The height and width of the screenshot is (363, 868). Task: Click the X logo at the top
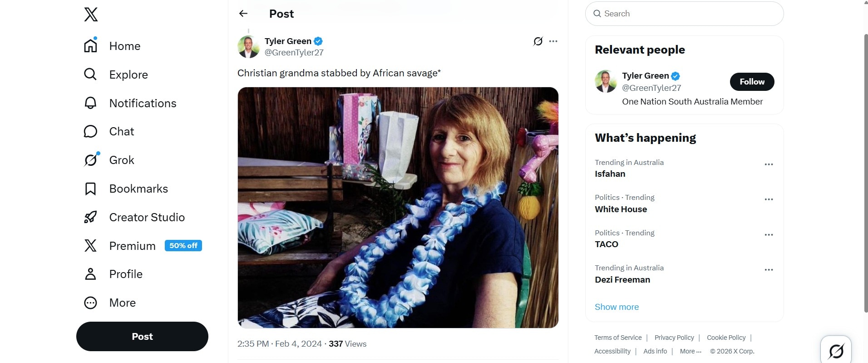click(x=91, y=15)
